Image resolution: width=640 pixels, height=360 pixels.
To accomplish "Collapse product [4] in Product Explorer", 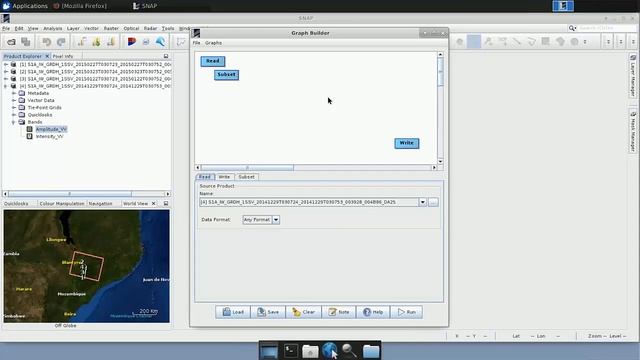I will coord(6,86).
